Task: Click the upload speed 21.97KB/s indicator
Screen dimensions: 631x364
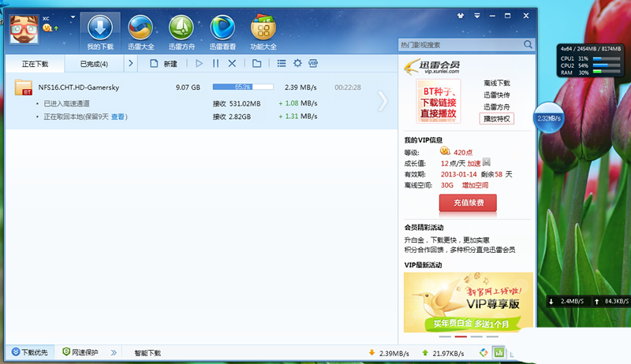Action: (443, 353)
